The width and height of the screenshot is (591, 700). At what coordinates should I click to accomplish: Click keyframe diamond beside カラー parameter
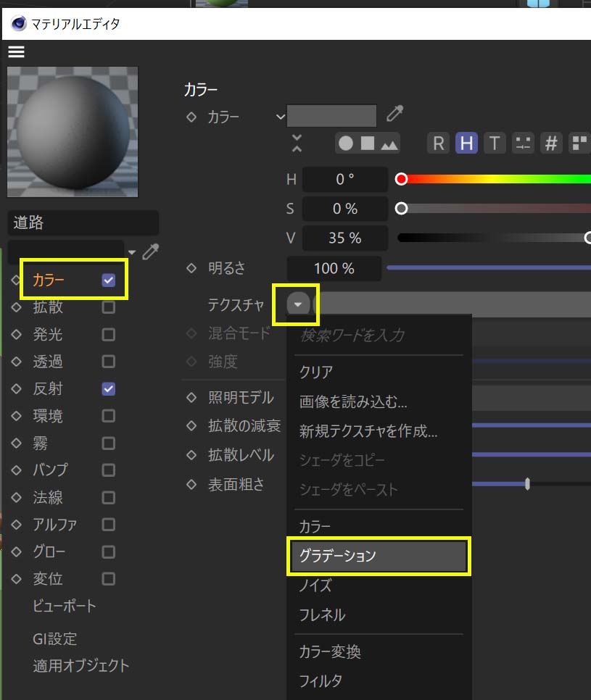[191, 117]
